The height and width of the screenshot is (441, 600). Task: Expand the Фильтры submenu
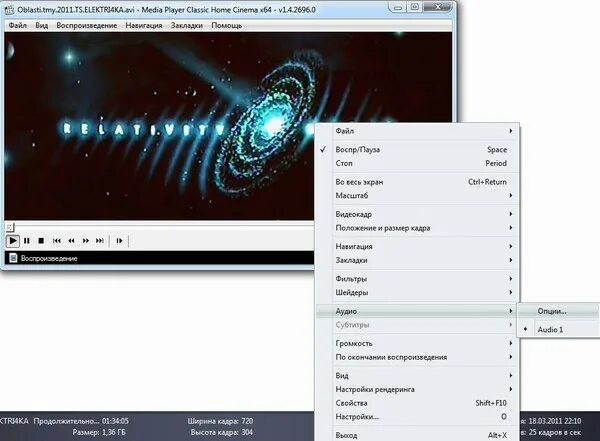pyautogui.click(x=417, y=279)
